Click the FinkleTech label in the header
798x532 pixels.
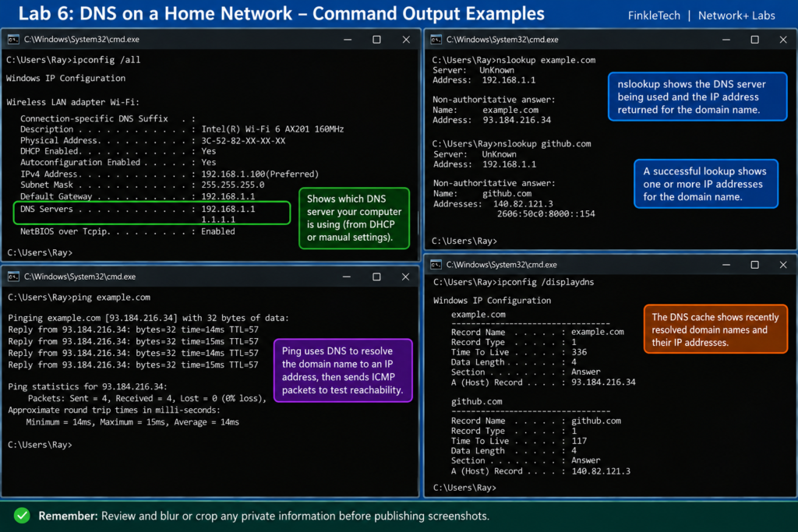pos(654,16)
